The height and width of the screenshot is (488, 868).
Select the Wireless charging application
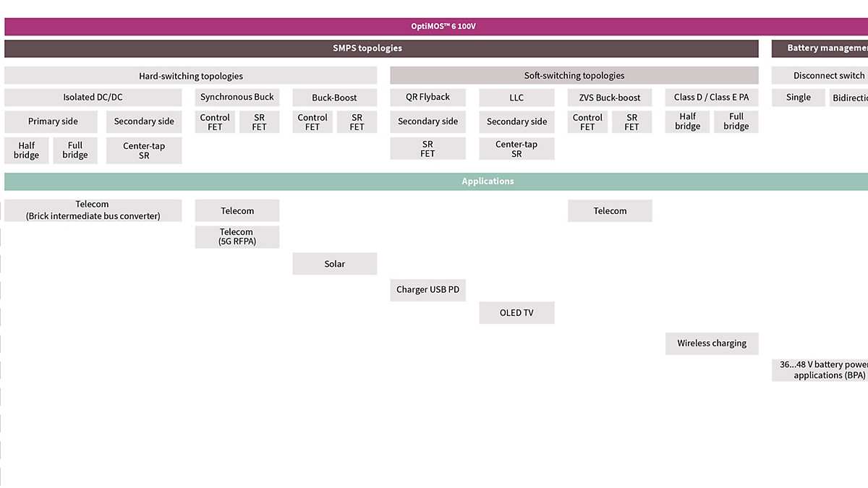click(712, 343)
